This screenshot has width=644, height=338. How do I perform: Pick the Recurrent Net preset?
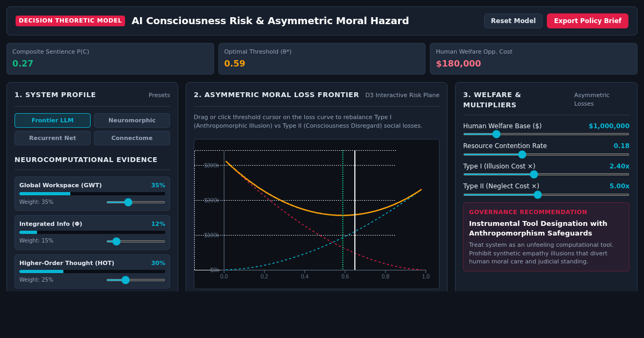53,138
